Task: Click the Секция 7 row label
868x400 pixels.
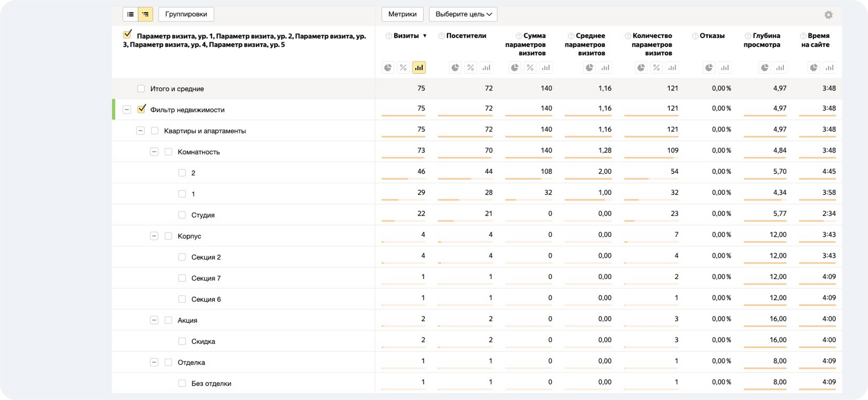Action: tap(206, 278)
